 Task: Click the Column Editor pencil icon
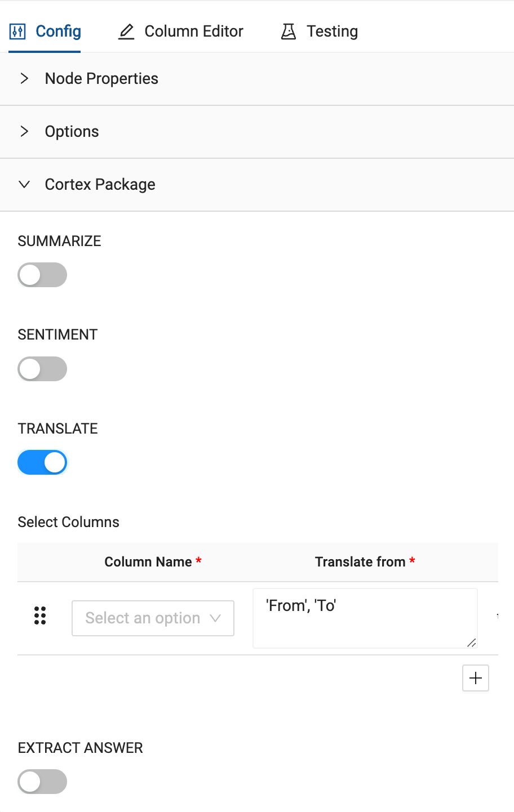[126, 32]
